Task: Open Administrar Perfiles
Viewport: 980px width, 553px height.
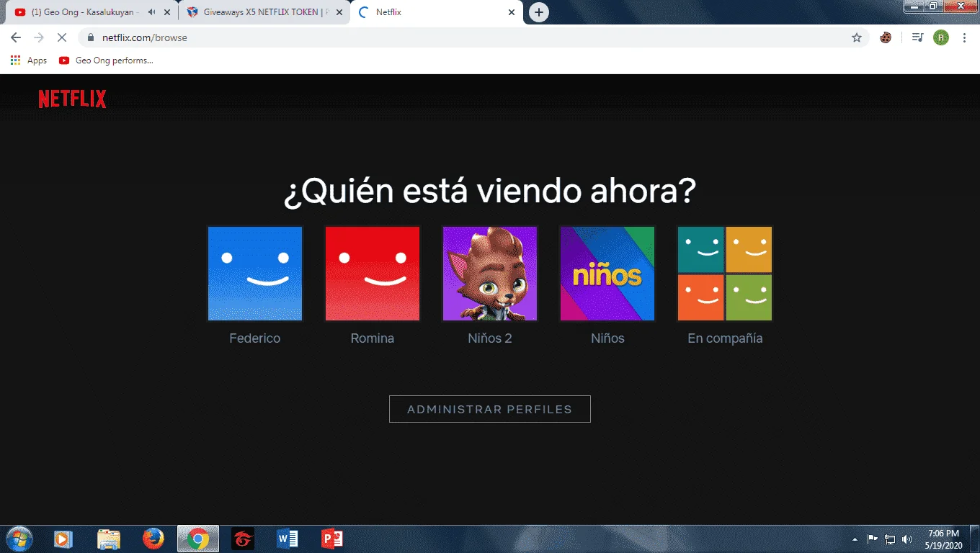Action: [490, 409]
